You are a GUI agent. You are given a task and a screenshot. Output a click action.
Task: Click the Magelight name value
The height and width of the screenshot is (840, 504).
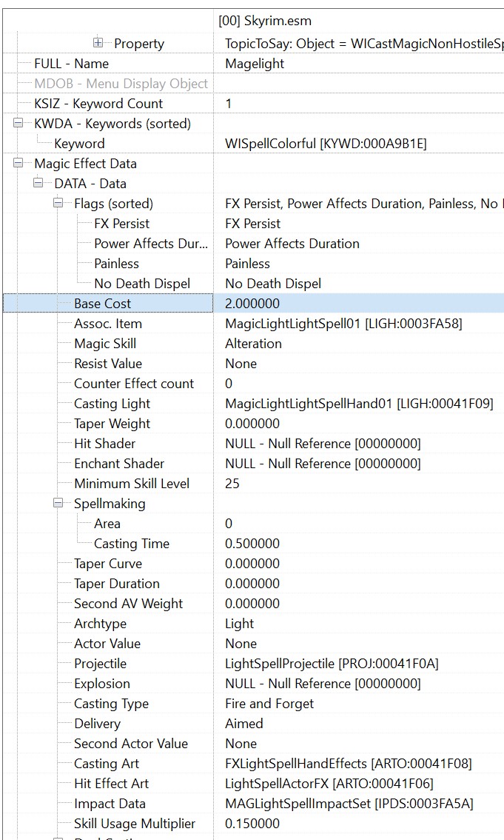tap(255, 63)
